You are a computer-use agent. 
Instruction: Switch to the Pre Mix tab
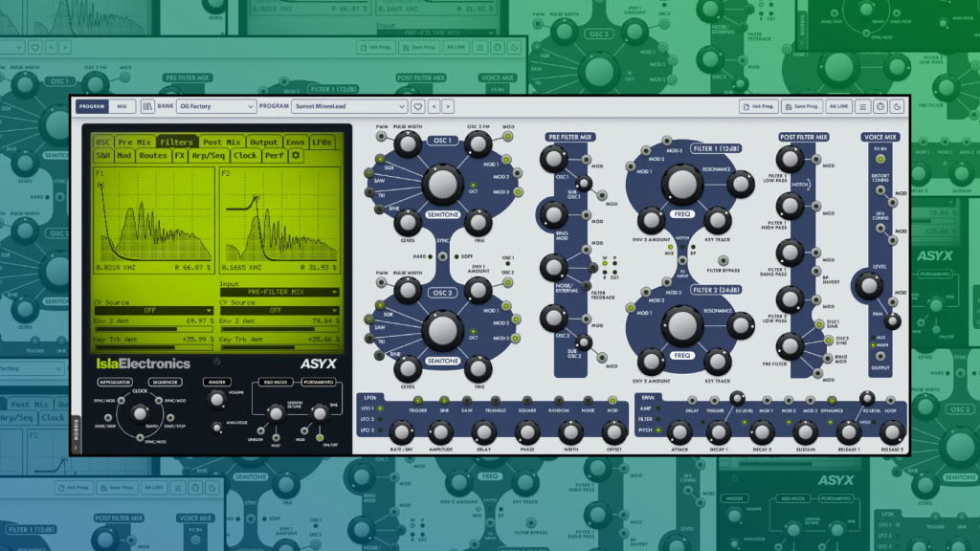coord(134,142)
